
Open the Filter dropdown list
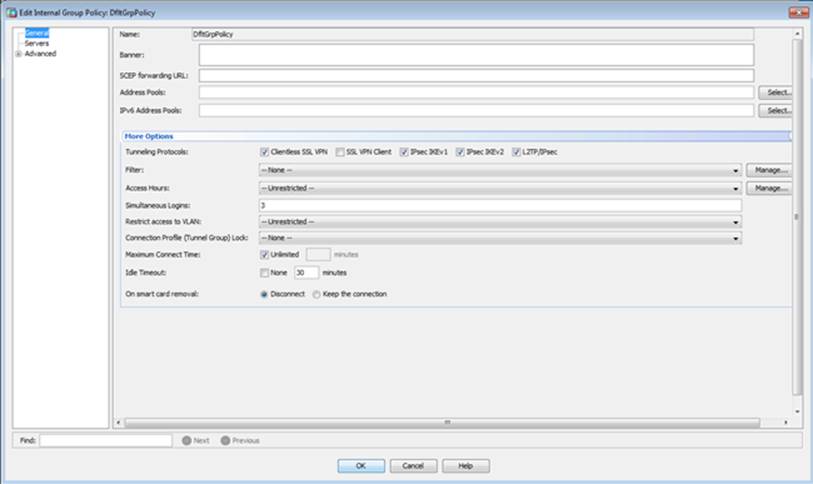736,170
